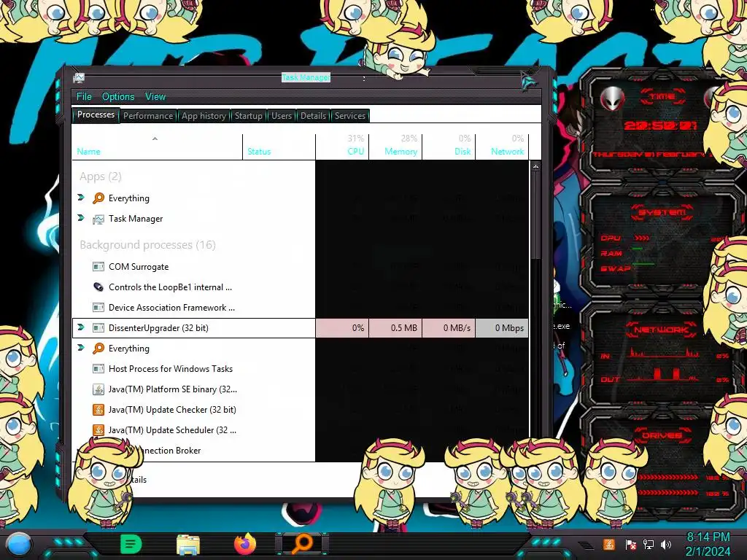The image size is (747, 560).
Task: Switch to the App history tab
Action: pos(204,116)
